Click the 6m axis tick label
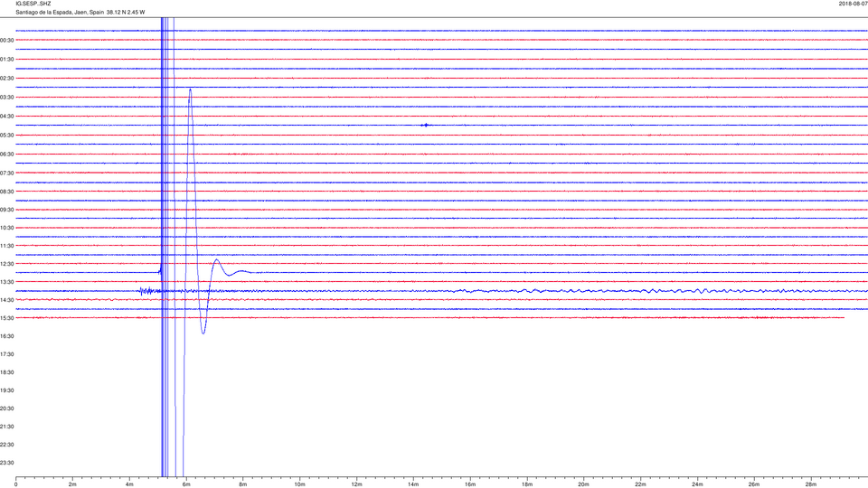 pos(186,484)
